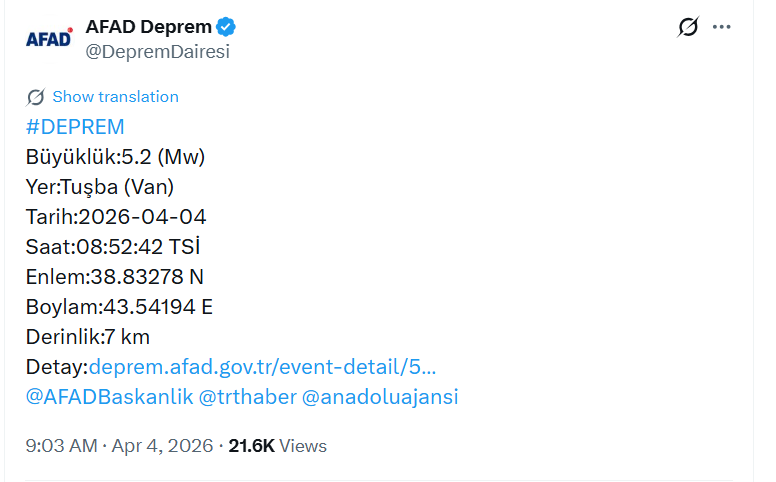Click the Yer: Tuşba (Van) text line
The height and width of the screenshot is (482, 776).
(100, 187)
